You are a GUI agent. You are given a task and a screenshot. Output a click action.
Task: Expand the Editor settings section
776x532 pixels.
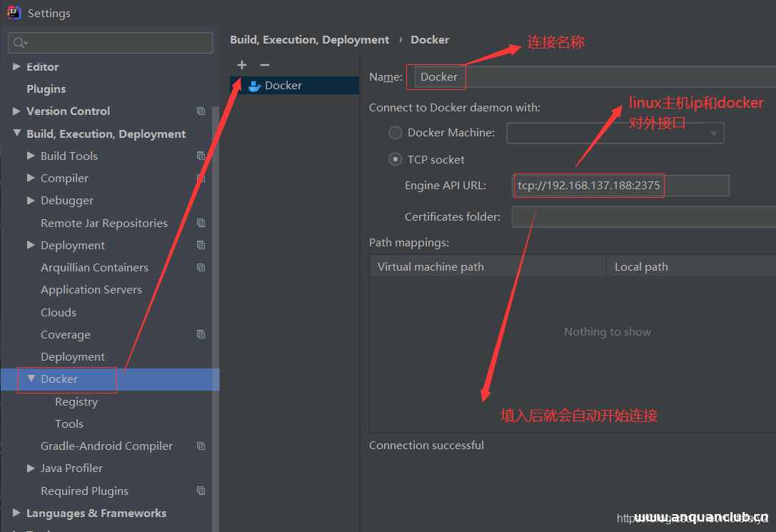click(x=16, y=67)
